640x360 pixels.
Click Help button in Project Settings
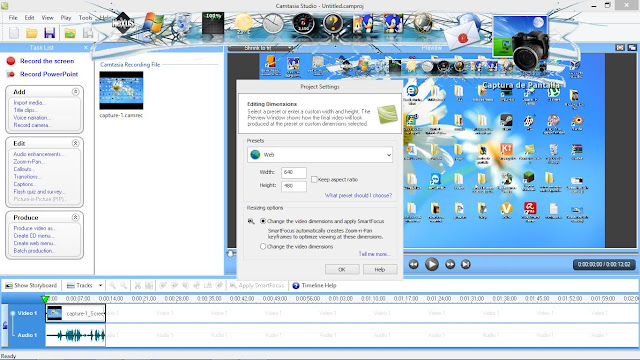point(380,269)
